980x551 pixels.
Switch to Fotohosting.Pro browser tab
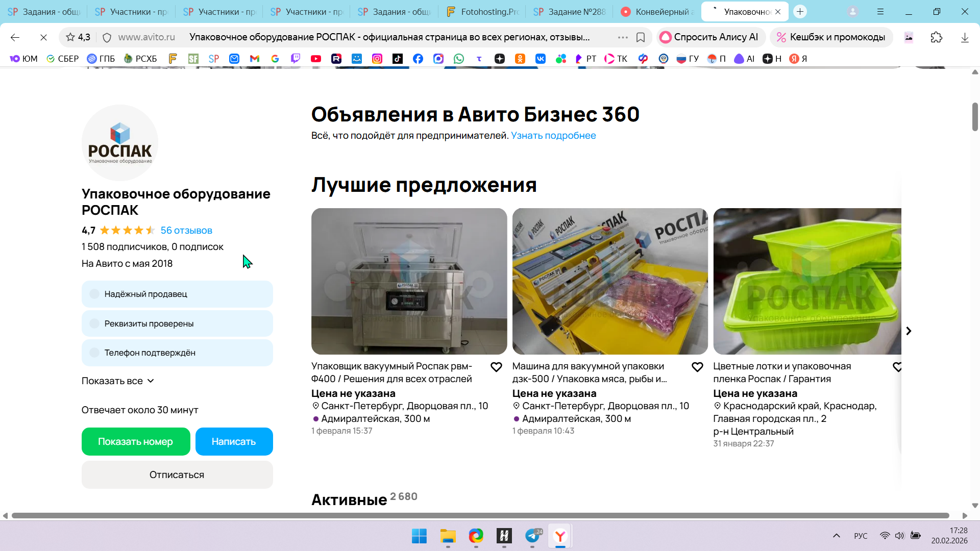[x=482, y=12]
